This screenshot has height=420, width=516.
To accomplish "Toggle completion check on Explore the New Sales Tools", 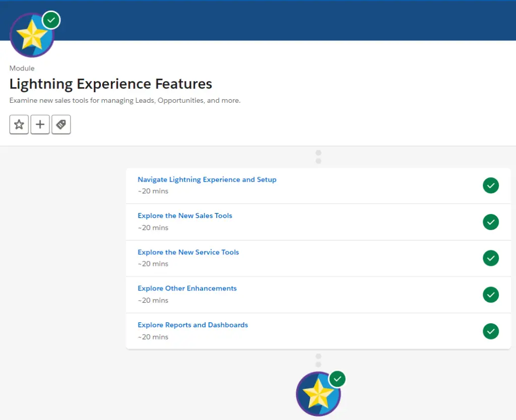I will pos(491,222).
